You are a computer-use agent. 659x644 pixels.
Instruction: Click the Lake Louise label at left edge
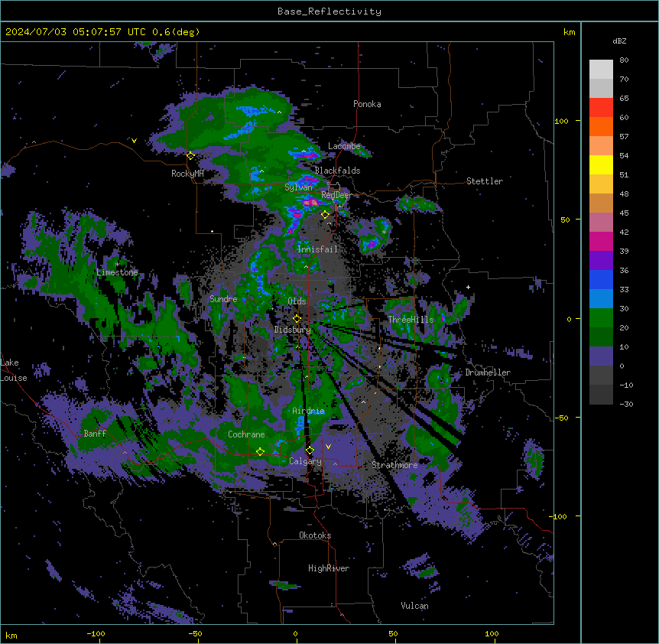pos(14,370)
